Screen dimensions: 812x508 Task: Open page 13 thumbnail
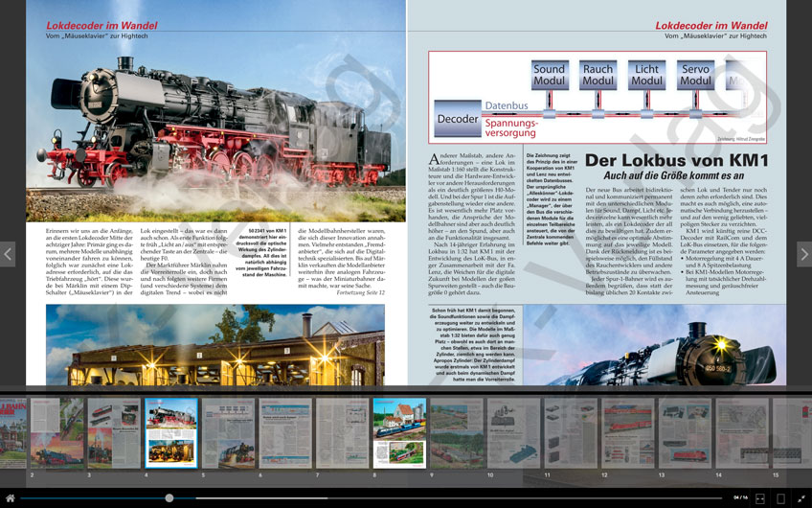pos(686,433)
